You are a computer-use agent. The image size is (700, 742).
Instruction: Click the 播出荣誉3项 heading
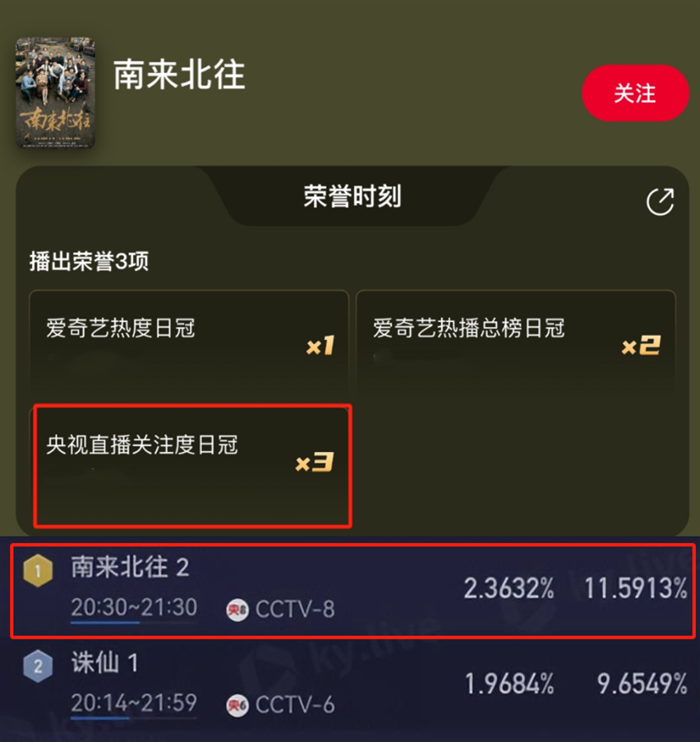point(89,261)
